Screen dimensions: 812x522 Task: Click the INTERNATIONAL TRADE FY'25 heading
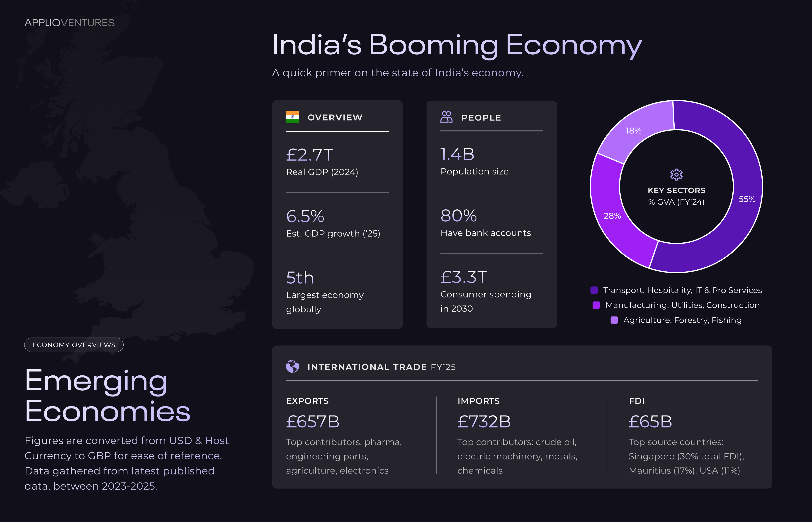pyautogui.click(x=381, y=367)
